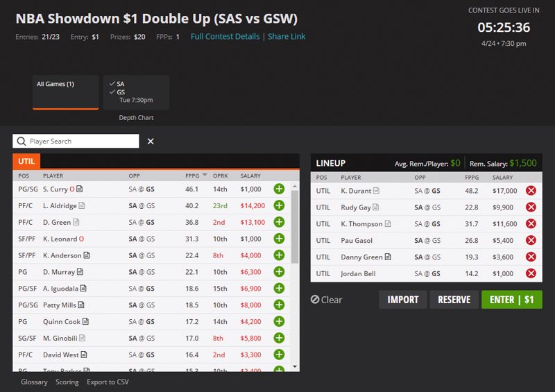Click Export to CSV

(x=108, y=382)
